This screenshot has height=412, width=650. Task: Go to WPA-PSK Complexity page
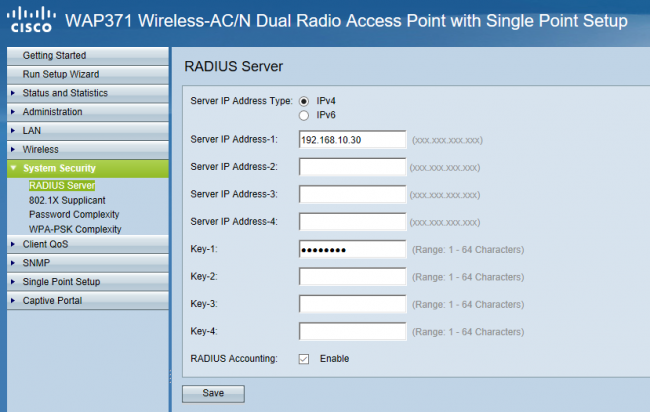pyautogui.click(x=75, y=229)
